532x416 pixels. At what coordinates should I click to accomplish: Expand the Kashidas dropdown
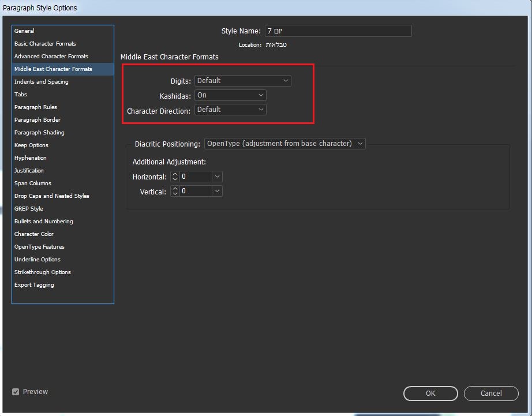coord(230,95)
